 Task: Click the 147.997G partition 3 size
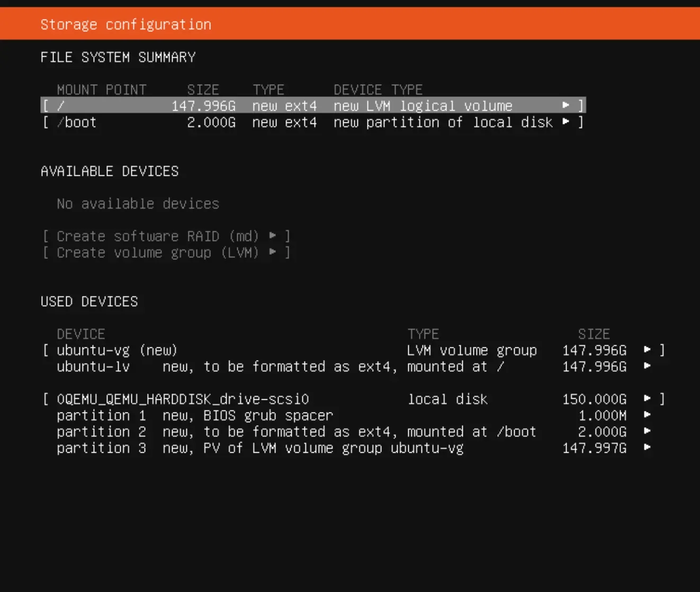594,448
